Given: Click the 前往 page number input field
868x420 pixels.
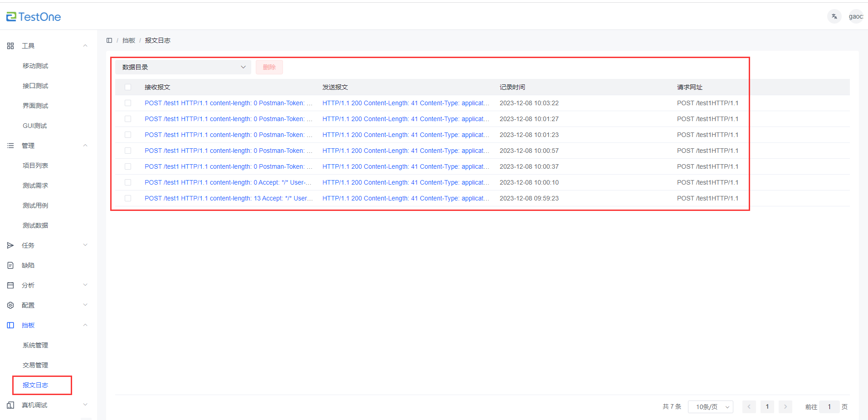Looking at the screenshot, I should (829, 407).
